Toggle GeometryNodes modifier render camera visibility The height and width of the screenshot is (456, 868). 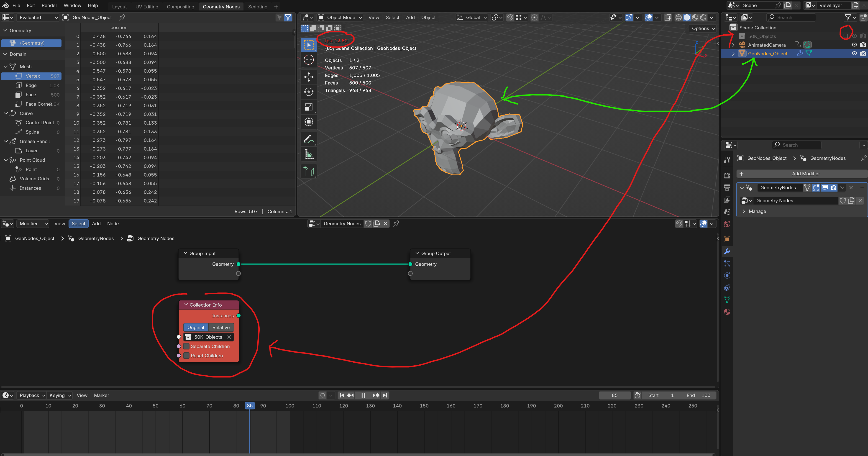point(834,188)
